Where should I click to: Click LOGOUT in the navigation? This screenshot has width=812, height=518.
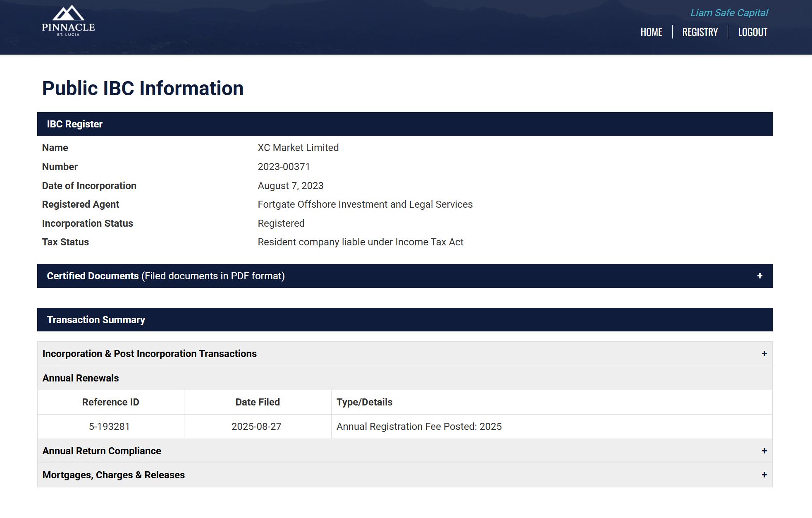pyautogui.click(x=752, y=32)
